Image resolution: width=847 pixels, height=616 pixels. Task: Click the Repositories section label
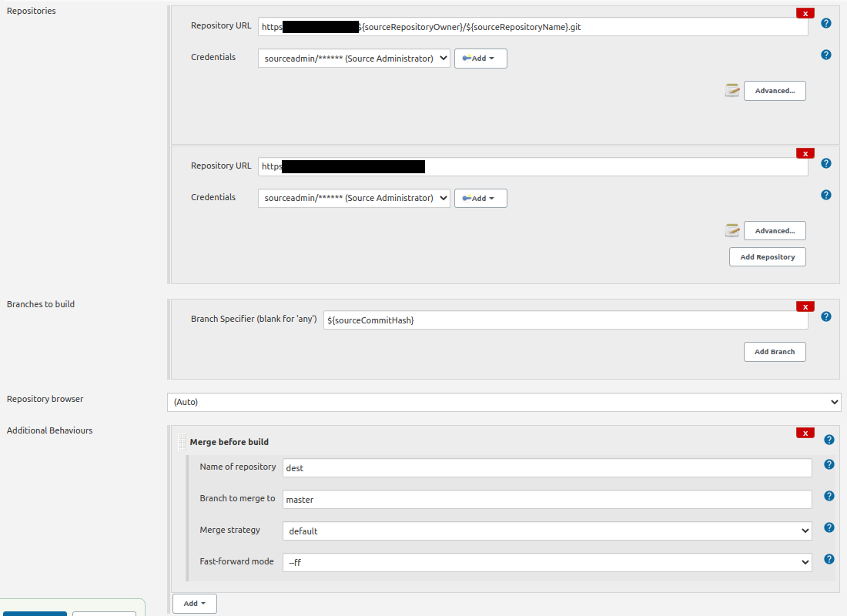pos(32,11)
